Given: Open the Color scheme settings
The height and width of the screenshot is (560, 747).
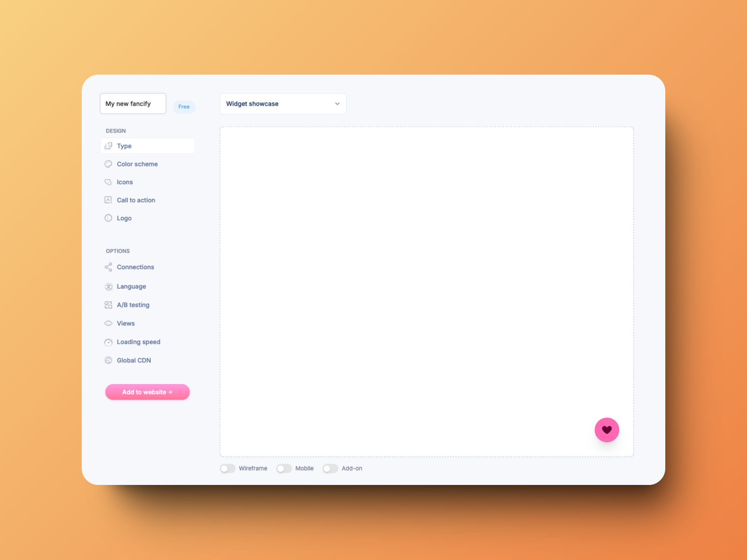Looking at the screenshot, I should pos(137,164).
